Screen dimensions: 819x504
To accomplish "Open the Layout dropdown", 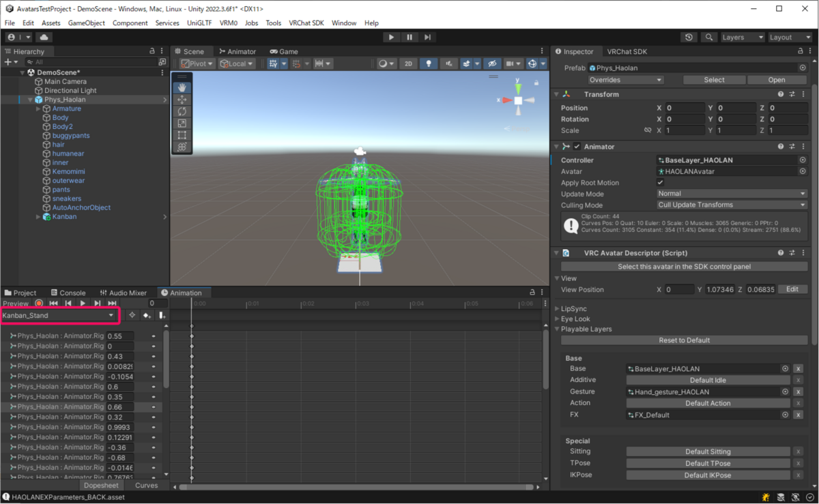I will coord(790,38).
